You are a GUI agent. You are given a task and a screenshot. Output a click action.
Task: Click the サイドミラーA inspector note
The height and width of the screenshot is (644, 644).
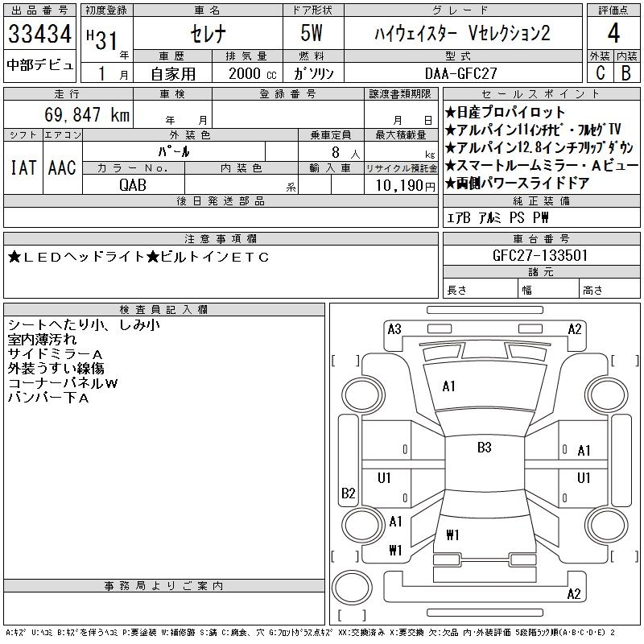55,354
